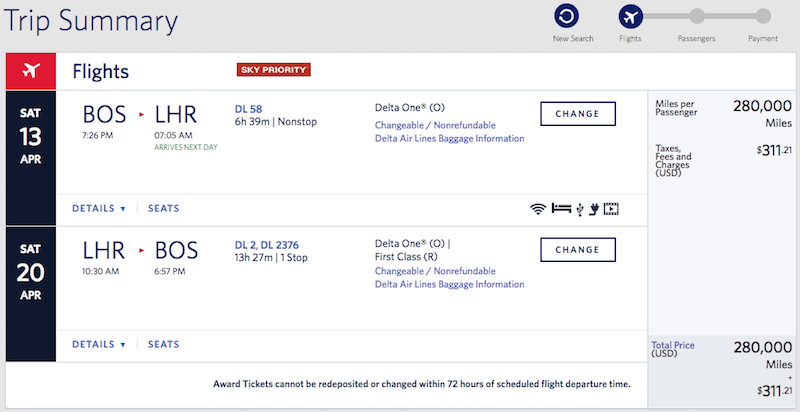Click the Flights airplane step icon
Image resolution: width=800 pixels, height=412 pixels.
631,16
